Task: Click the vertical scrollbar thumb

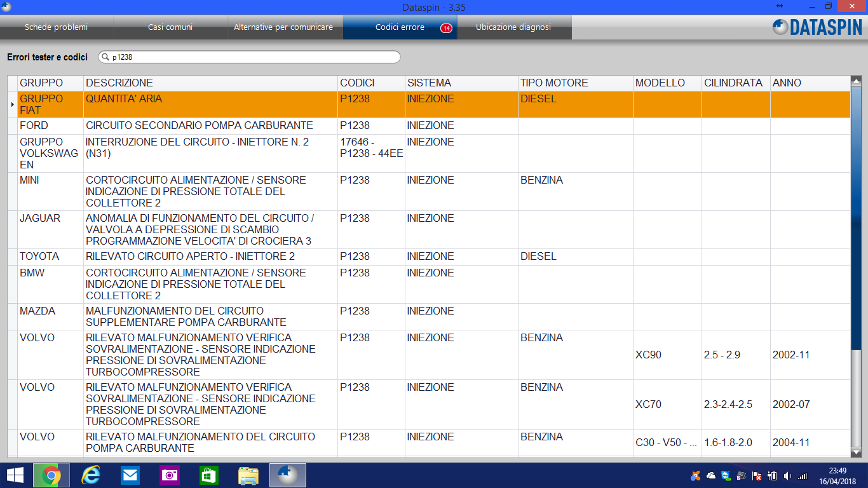Action: 856,218
